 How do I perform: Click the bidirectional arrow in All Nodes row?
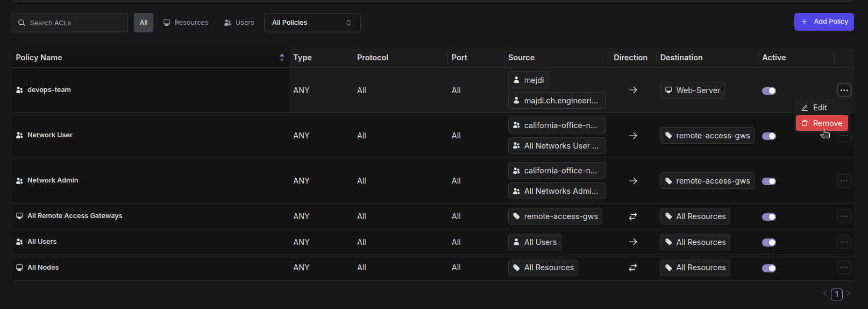pos(633,268)
